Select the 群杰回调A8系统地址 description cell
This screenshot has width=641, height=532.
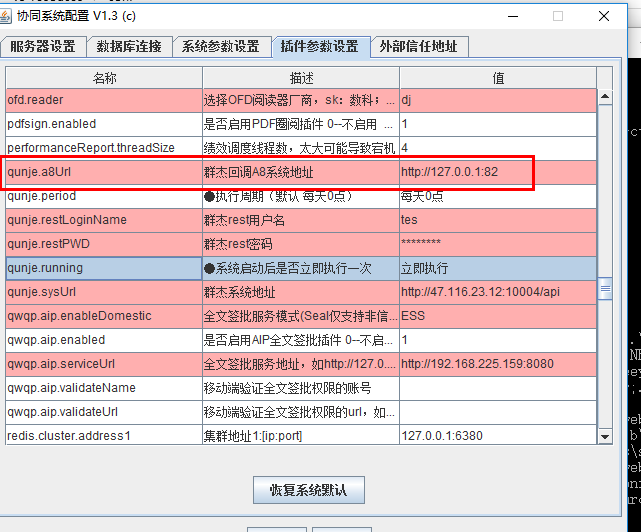pyautogui.click(x=301, y=172)
